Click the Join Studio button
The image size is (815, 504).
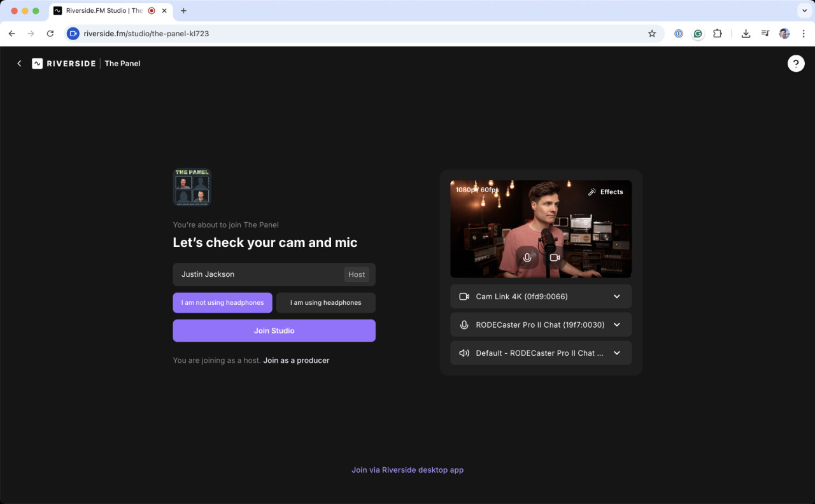pos(274,330)
